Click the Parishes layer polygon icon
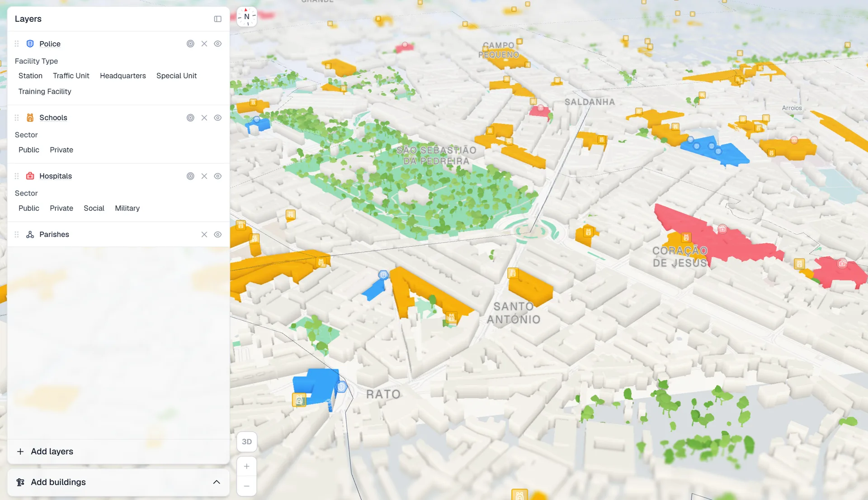Viewport: 868px width, 500px height. click(30, 234)
